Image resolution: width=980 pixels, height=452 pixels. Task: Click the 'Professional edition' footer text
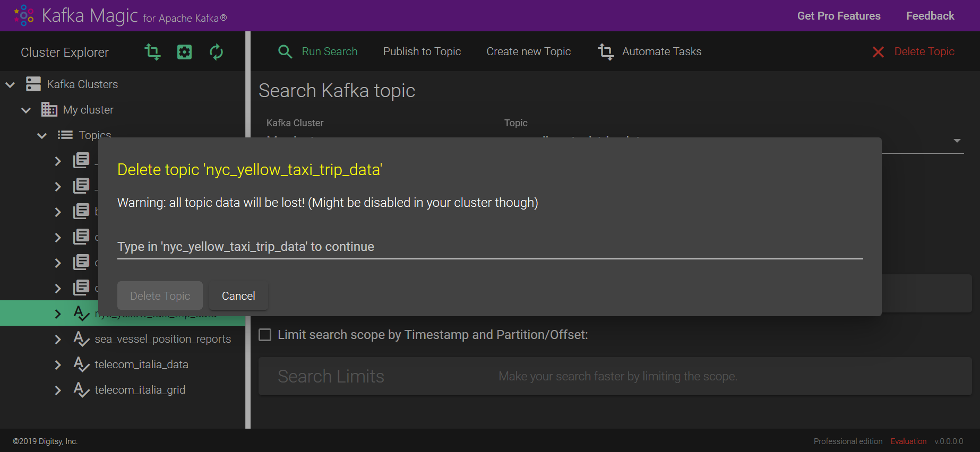(x=848, y=441)
